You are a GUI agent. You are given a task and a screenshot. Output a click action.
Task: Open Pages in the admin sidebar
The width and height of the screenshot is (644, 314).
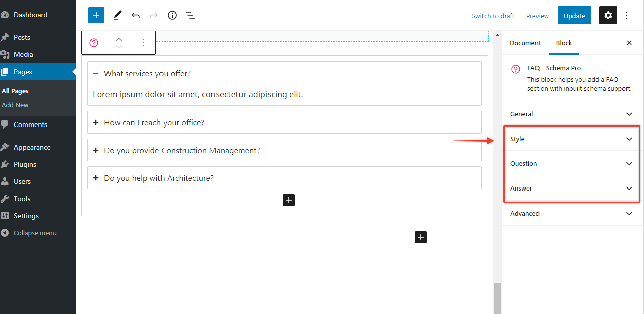tap(24, 72)
